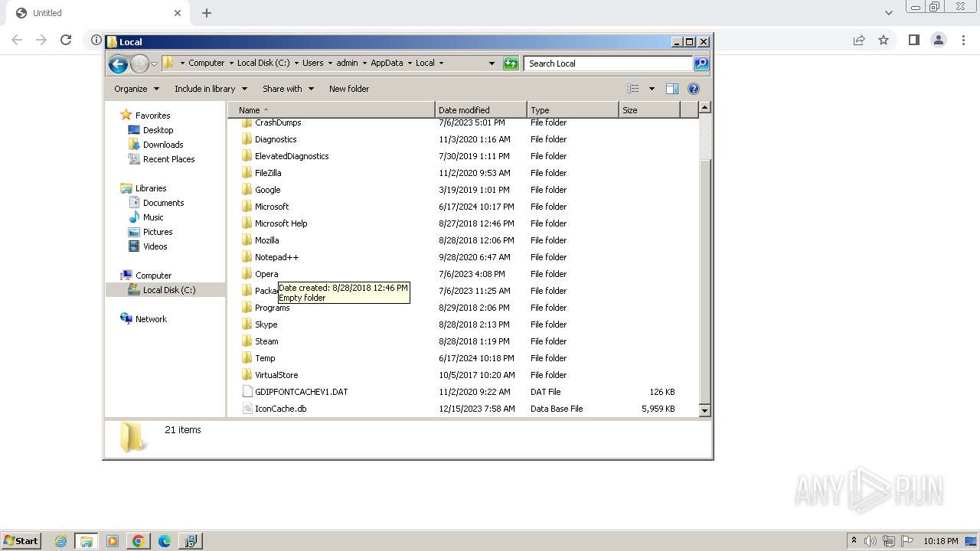The height and width of the screenshot is (551, 980).
Task: Select Recent Places in sidebar
Action: [168, 159]
